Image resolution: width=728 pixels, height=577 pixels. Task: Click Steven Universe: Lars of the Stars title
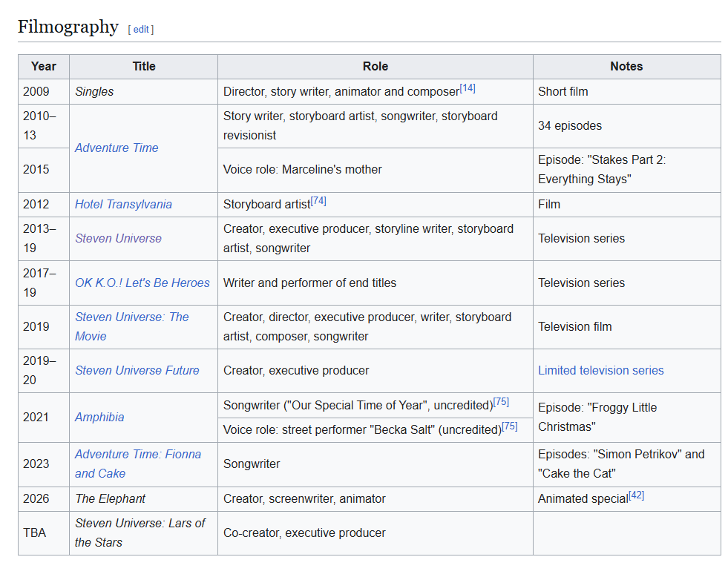[140, 533]
